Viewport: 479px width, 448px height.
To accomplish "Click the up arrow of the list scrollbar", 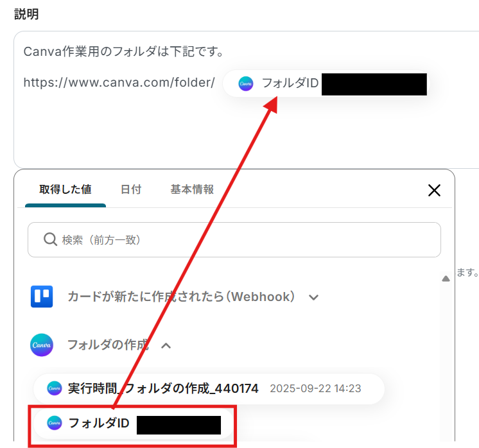I will [446, 278].
